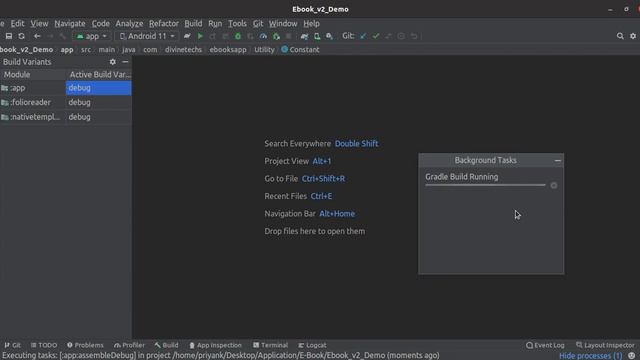Click the Profile app gauge icon
The width and height of the screenshot is (640, 360).
(263, 36)
